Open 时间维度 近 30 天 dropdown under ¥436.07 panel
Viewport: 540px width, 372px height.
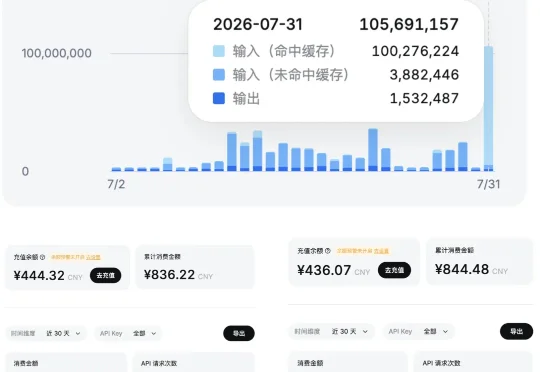click(x=331, y=331)
